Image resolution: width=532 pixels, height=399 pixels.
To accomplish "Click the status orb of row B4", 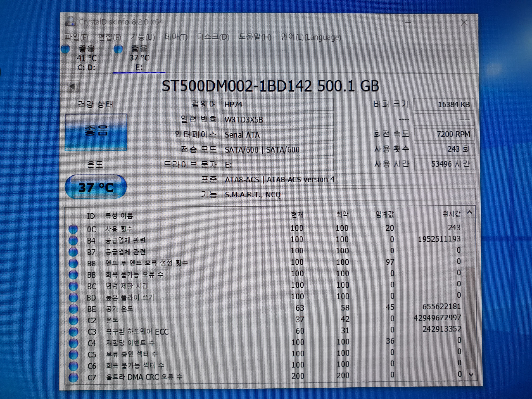I will [73, 240].
